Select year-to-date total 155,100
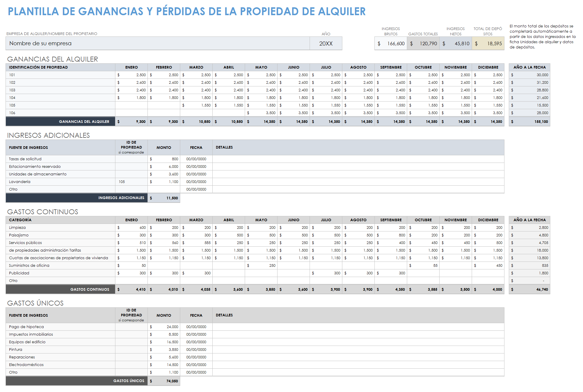The image size is (583, 392). pos(530,122)
